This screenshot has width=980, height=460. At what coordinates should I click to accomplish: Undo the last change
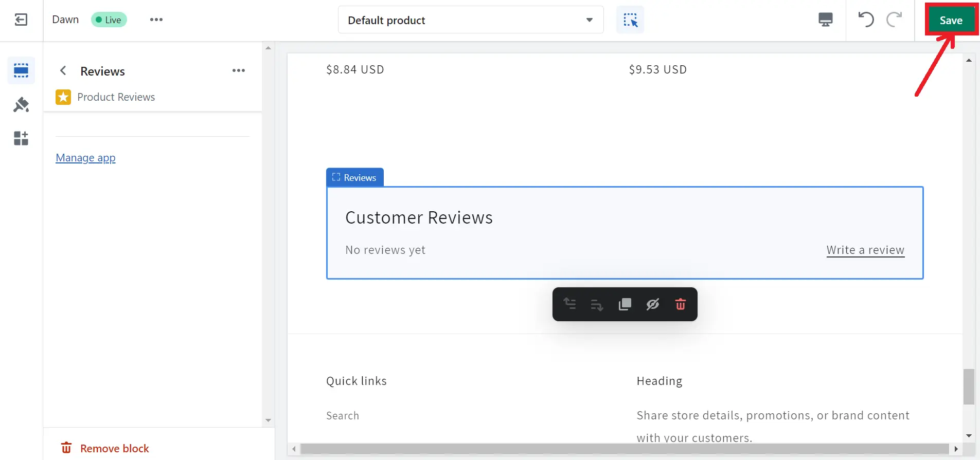point(866,20)
